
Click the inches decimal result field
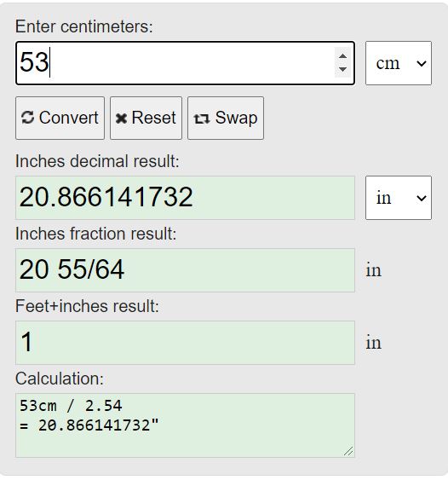coord(185,198)
